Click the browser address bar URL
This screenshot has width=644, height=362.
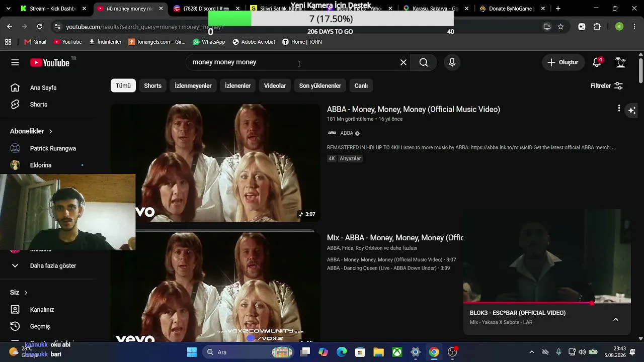(145, 27)
